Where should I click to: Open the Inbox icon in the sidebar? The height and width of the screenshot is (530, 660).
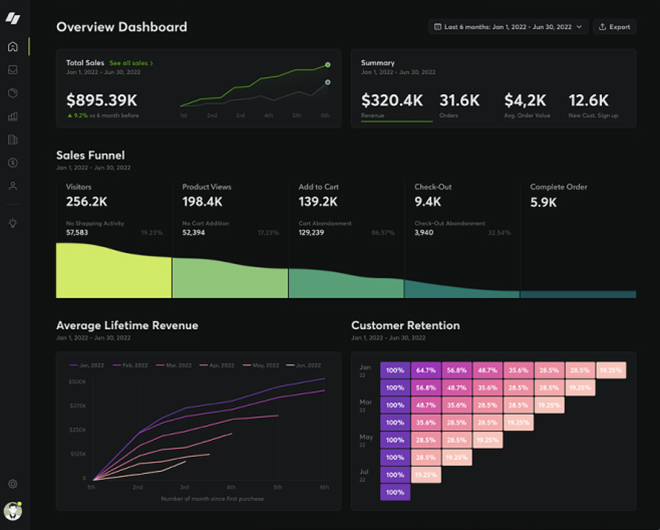pos(13,69)
